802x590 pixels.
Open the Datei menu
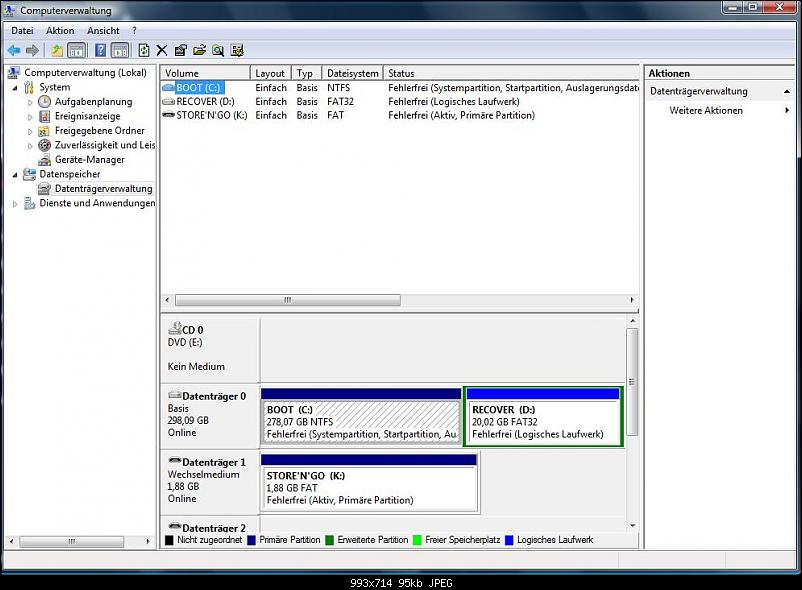point(22,31)
